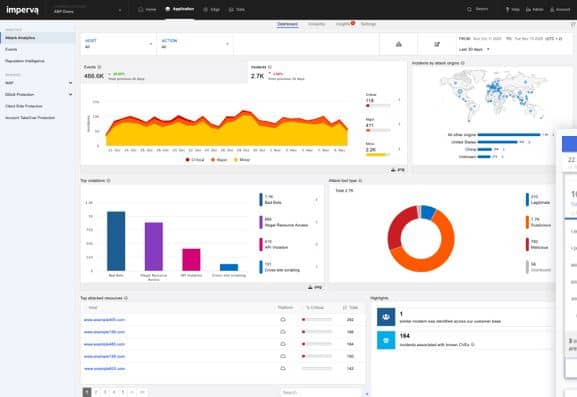Open Reputation Intelligence in the sidebar

(25, 61)
